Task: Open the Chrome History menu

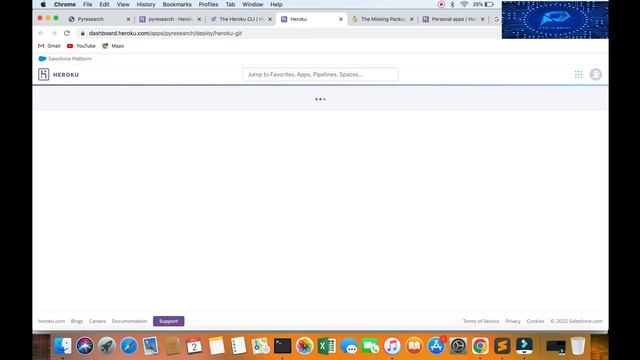Action: coord(146,4)
